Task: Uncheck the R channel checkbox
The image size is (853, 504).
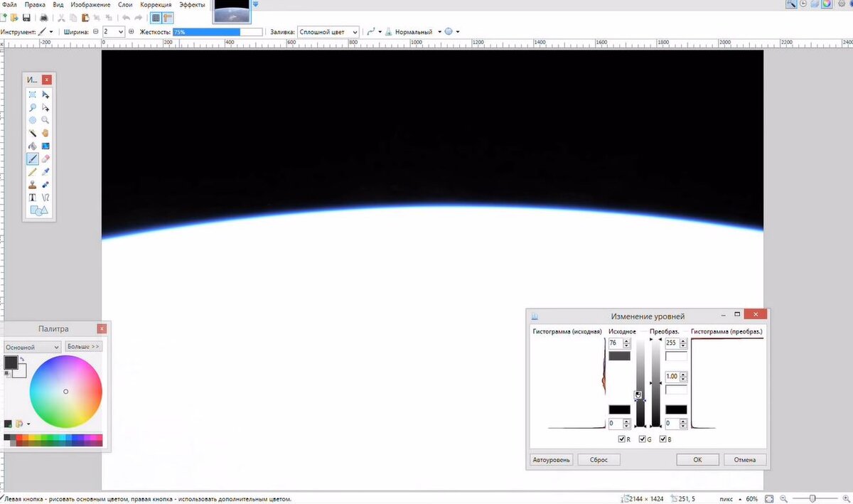Action: [622, 439]
